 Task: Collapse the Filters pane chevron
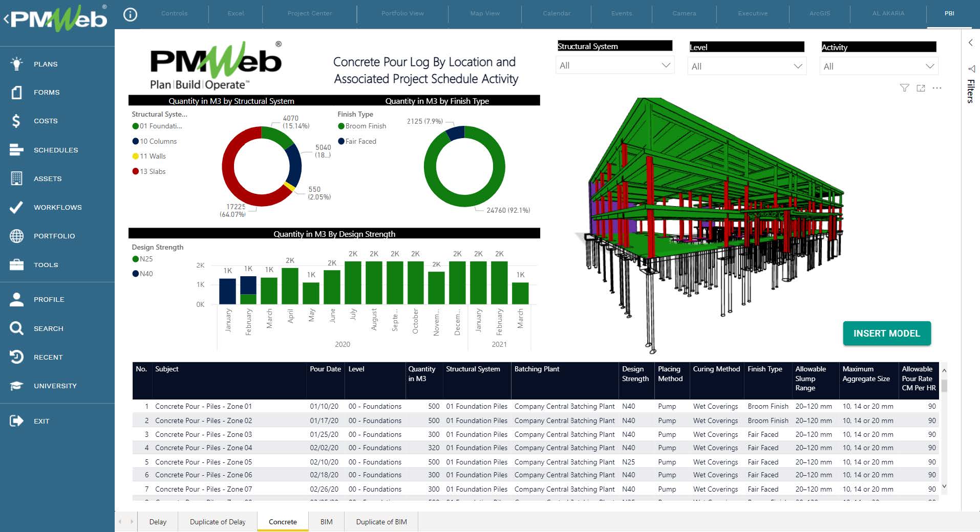tap(970, 43)
